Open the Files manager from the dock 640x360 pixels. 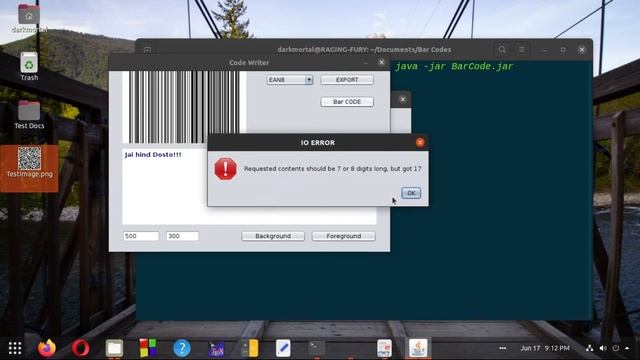pos(114,348)
